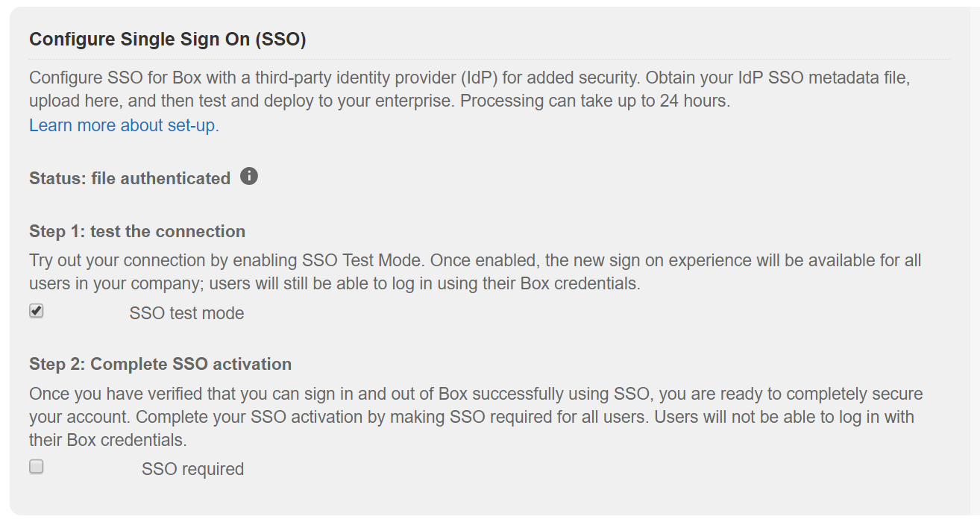Image resolution: width=980 pixels, height=519 pixels.
Task: Open the Learn more about set-up link
Action: [x=124, y=125]
